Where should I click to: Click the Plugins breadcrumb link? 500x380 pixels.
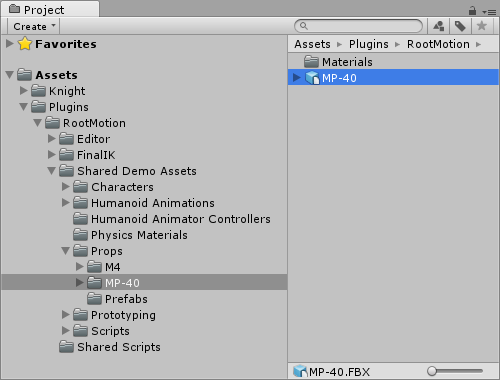(369, 44)
